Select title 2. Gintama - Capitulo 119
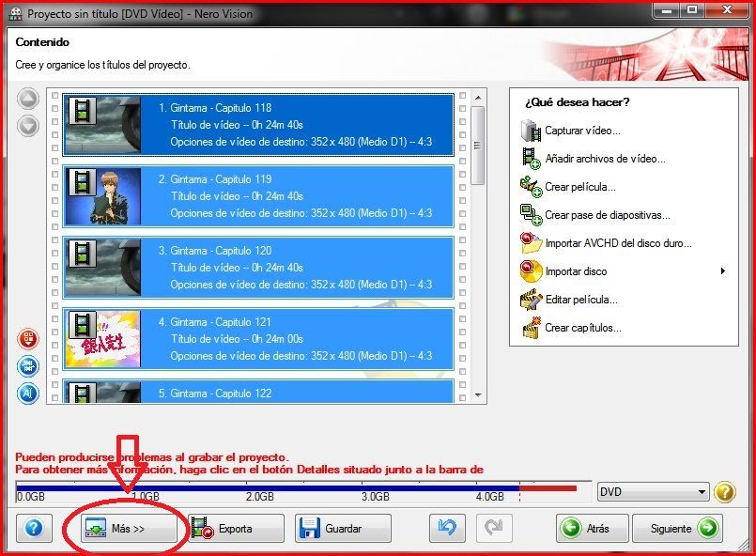 pos(258,195)
